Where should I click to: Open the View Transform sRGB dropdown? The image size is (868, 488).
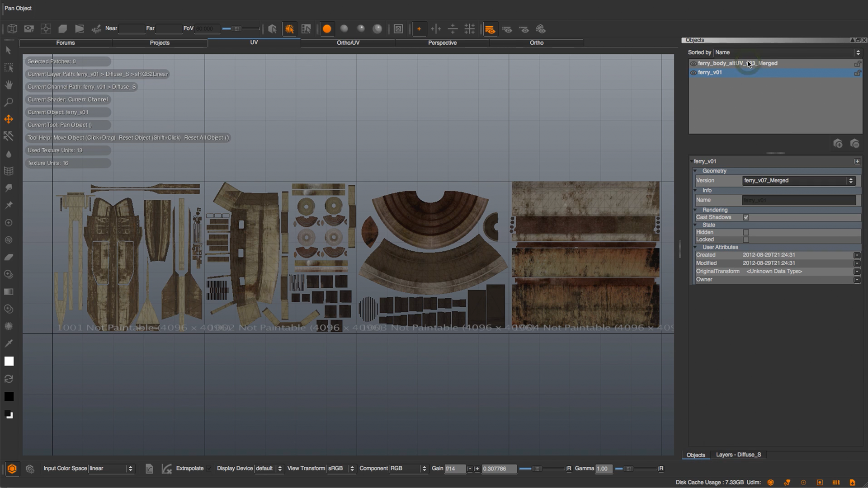341,469
